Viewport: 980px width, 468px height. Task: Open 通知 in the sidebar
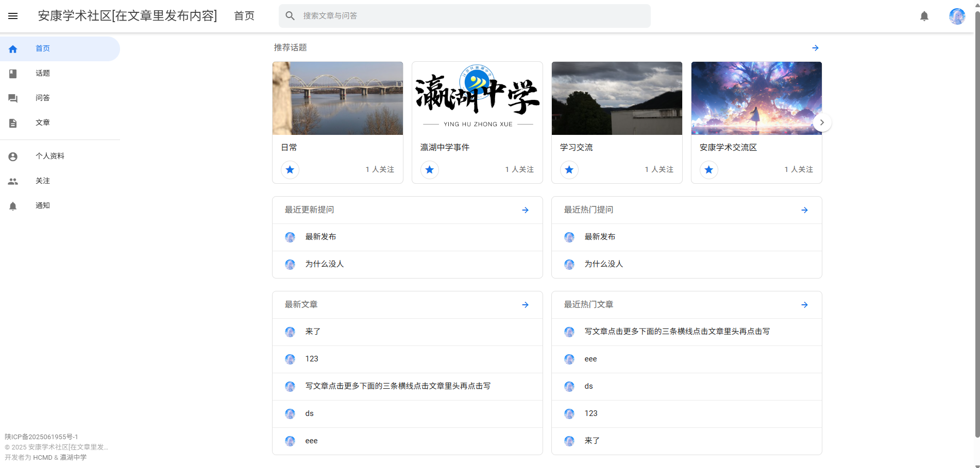click(60, 206)
